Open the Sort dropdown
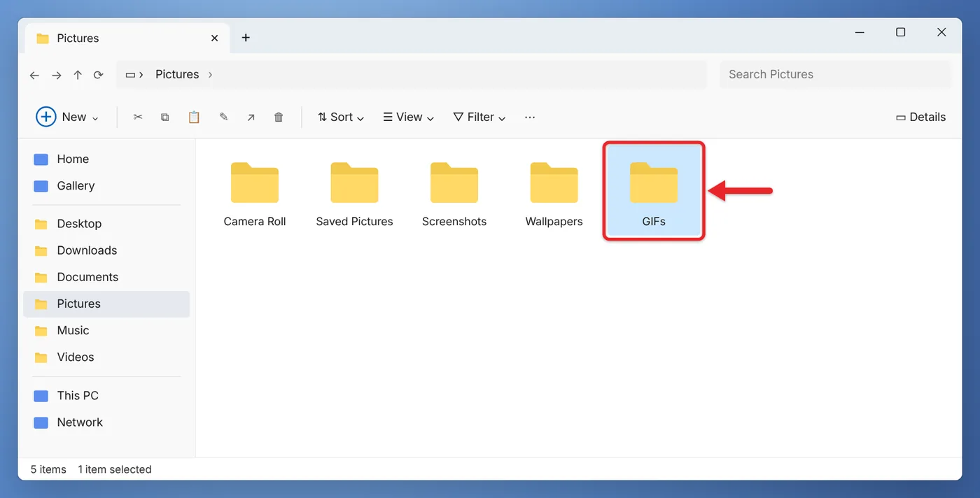Image resolution: width=980 pixels, height=498 pixels. 341,117
